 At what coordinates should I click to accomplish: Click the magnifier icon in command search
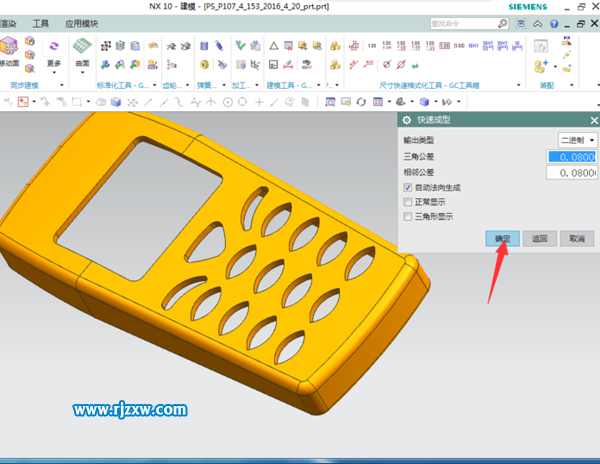point(502,24)
